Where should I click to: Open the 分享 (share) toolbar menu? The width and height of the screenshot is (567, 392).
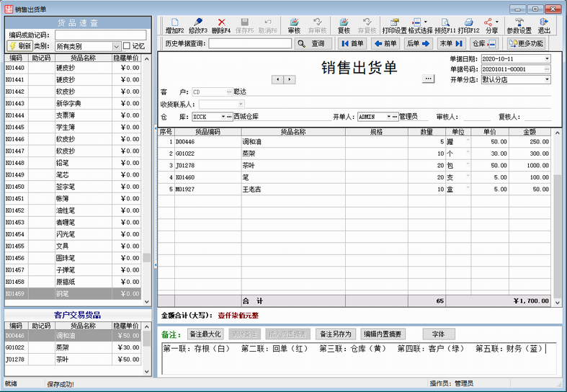pos(491,23)
